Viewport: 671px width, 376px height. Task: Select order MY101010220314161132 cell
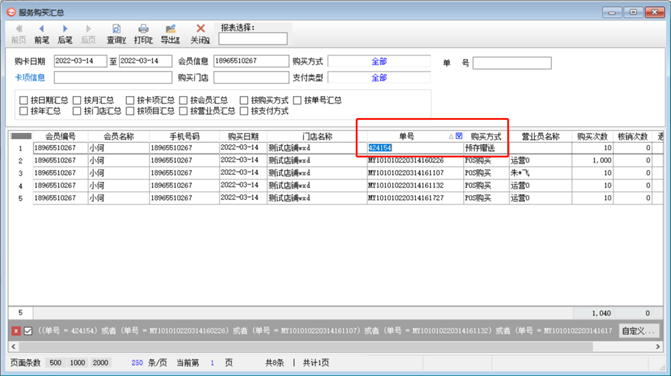415,185
